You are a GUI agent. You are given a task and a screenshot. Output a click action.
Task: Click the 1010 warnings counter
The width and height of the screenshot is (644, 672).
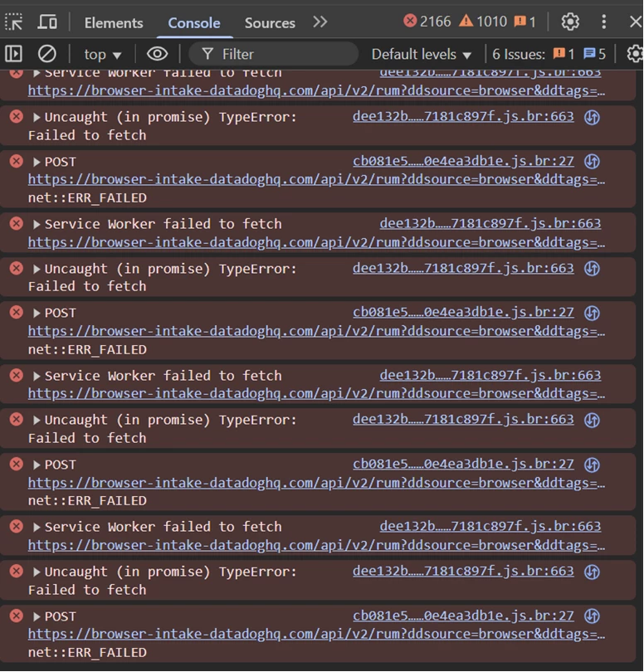pyautogui.click(x=483, y=21)
